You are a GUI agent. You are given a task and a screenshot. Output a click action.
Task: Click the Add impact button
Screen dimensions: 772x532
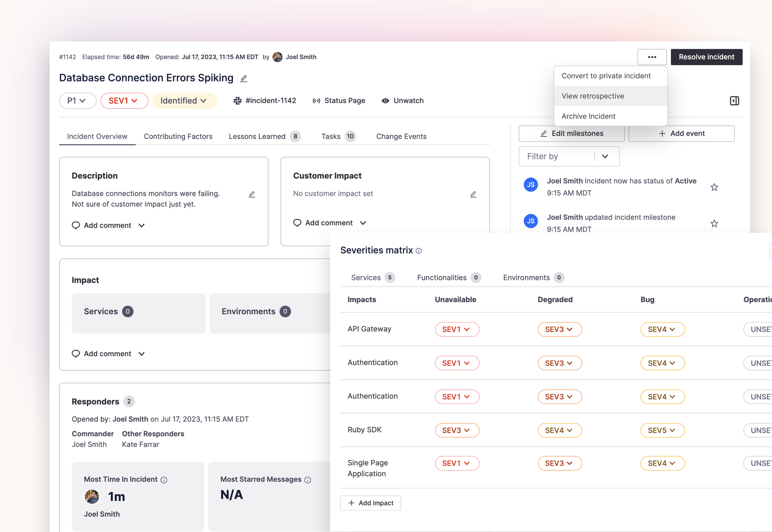tap(371, 503)
